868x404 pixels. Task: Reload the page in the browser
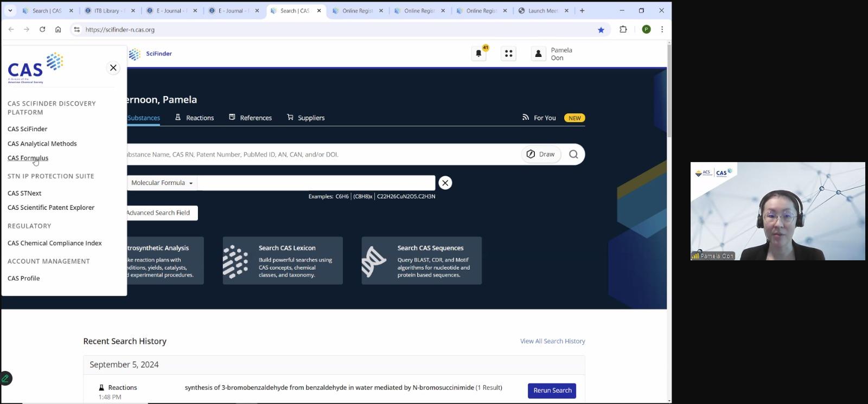[42, 30]
